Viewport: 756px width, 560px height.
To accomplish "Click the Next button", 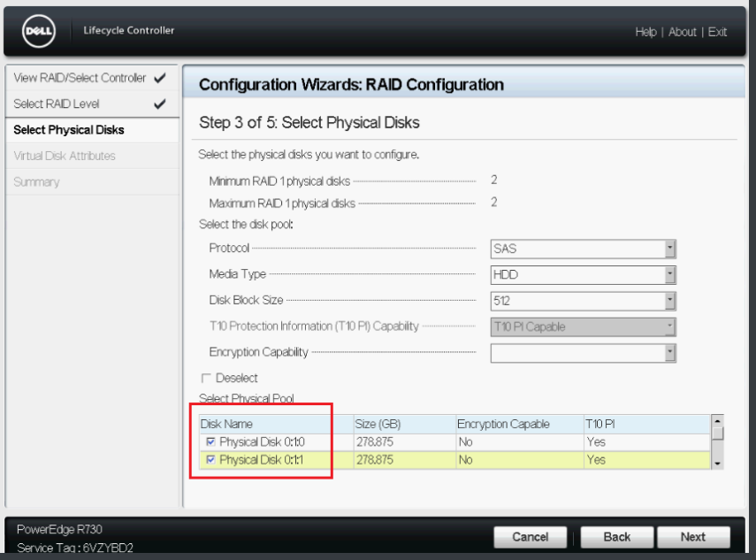I will pyautogui.click(x=694, y=537).
